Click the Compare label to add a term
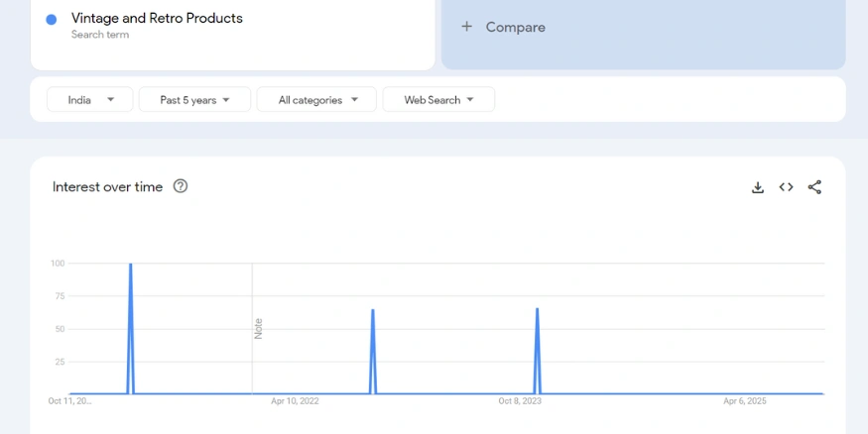This screenshot has height=434, width=868. point(516,27)
